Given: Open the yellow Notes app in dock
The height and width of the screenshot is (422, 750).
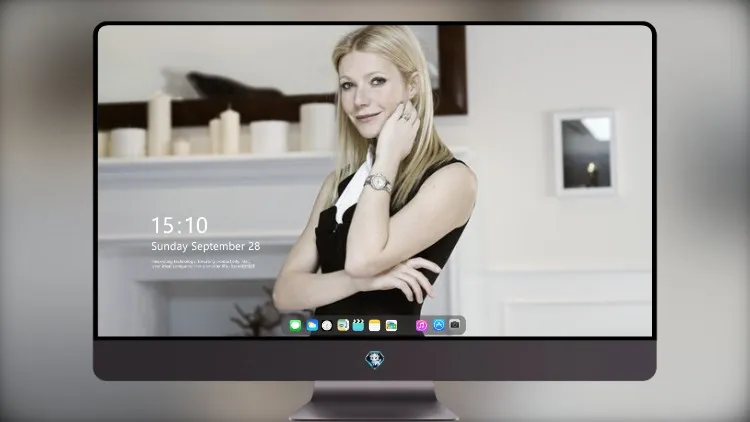Looking at the screenshot, I should tap(375, 325).
